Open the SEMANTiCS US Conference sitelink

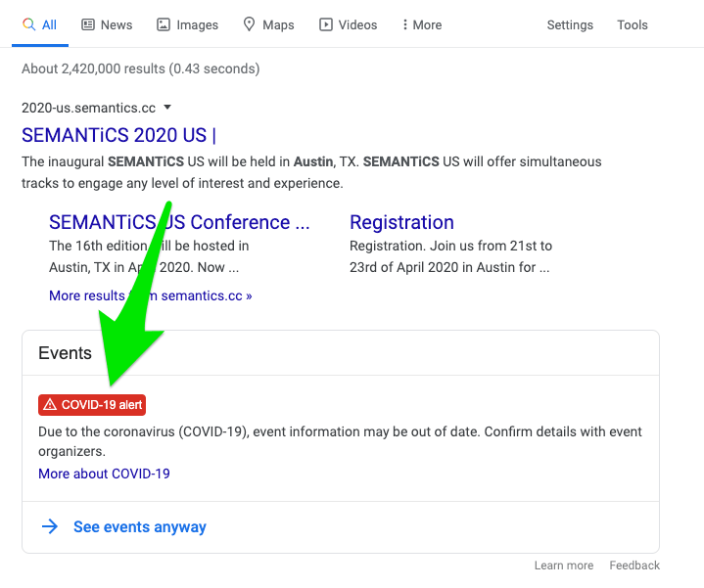179,222
